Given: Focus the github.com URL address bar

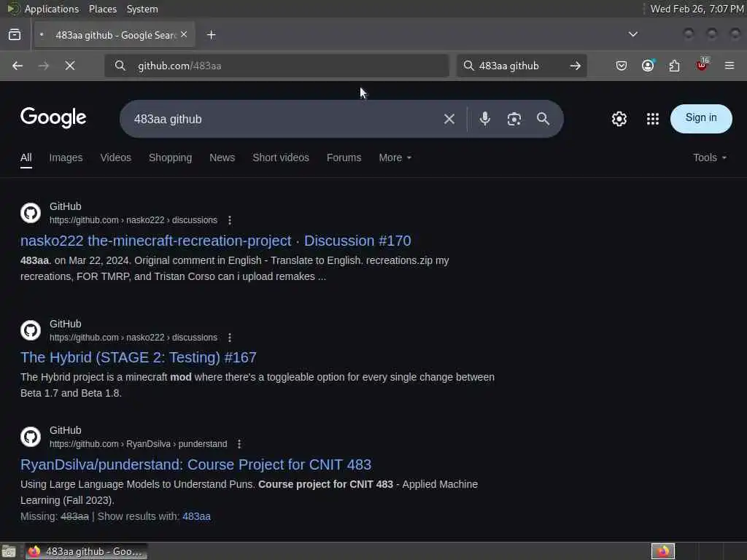Looking at the screenshot, I should (276, 66).
